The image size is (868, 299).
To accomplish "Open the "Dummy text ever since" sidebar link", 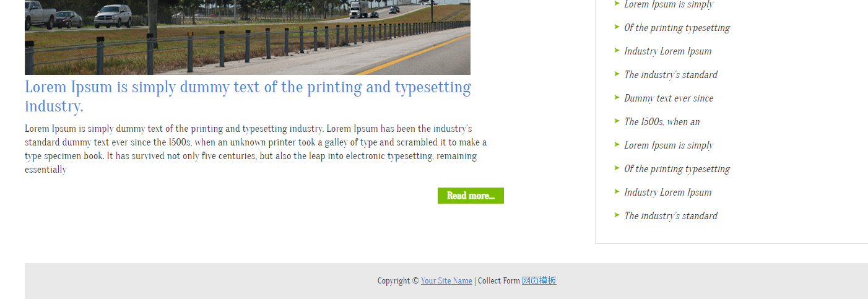I will click(x=669, y=98).
